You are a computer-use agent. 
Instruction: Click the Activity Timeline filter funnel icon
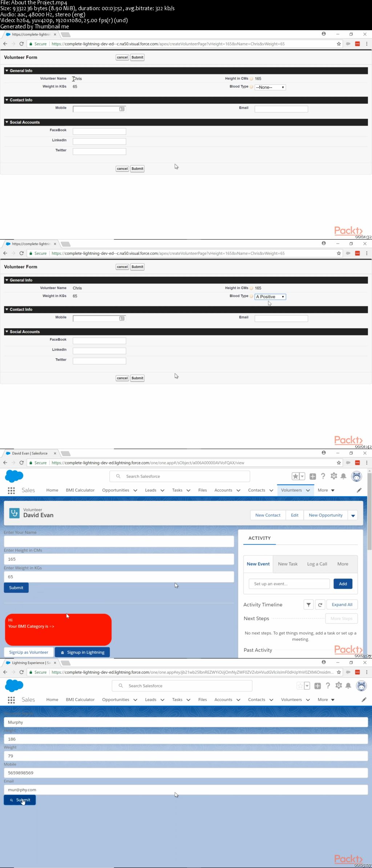(x=308, y=605)
